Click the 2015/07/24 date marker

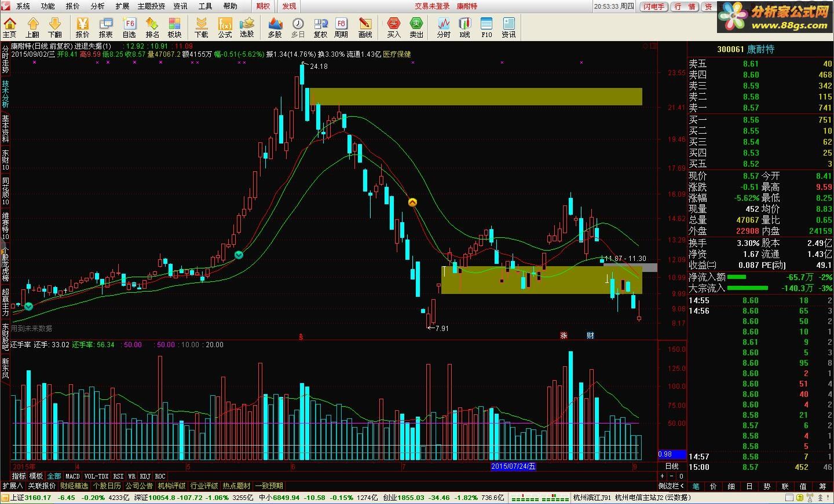[514, 466]
